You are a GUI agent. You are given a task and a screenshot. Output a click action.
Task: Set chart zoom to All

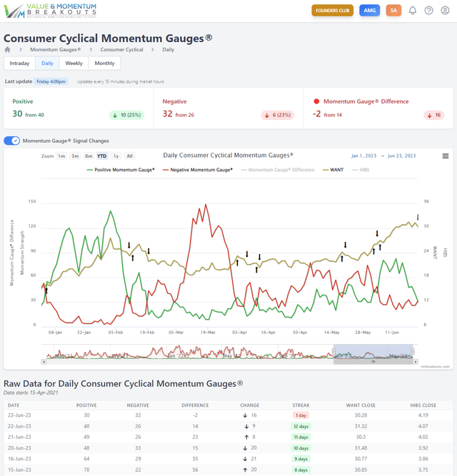click(130, 156)
